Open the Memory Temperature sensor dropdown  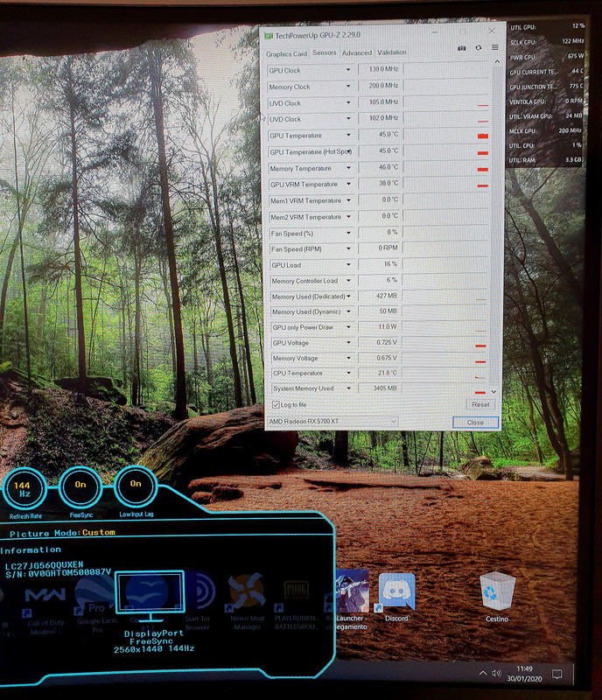pos(348,168)
